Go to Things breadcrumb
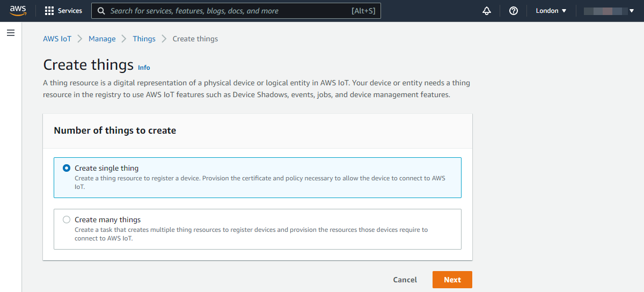Viewport: 644px width, 292px height. pos(144,39)
